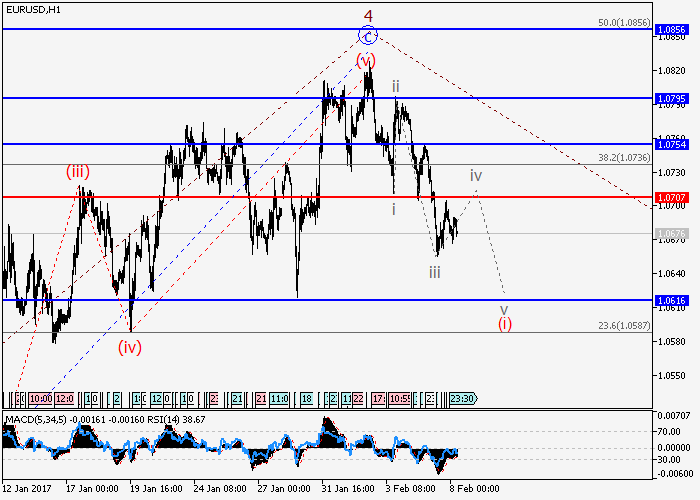Select the red (i) wave label
The image size is (700, 500).
point(505,324)
